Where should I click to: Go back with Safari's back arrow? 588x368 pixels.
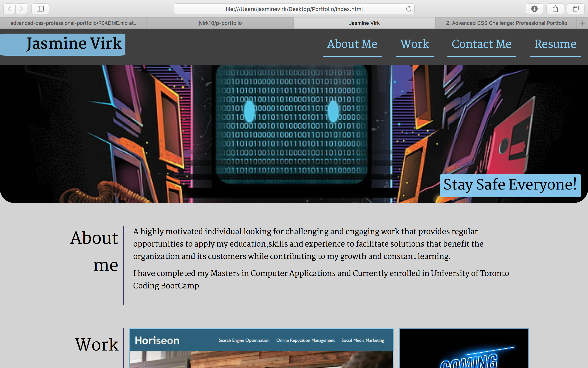pyautogui.click(x=9, y=9)
